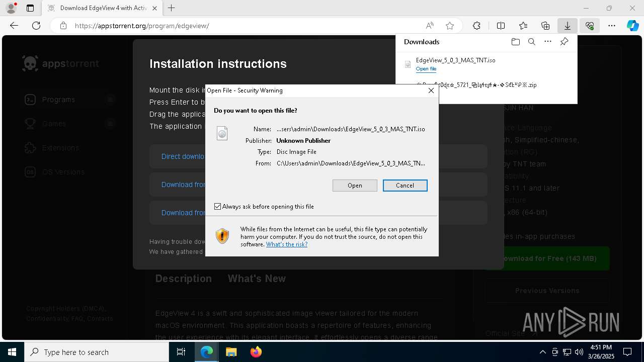This screenshot has height=362, width=644.
Task: Search downloads with magnifier icon
Action: click(532, 42)
